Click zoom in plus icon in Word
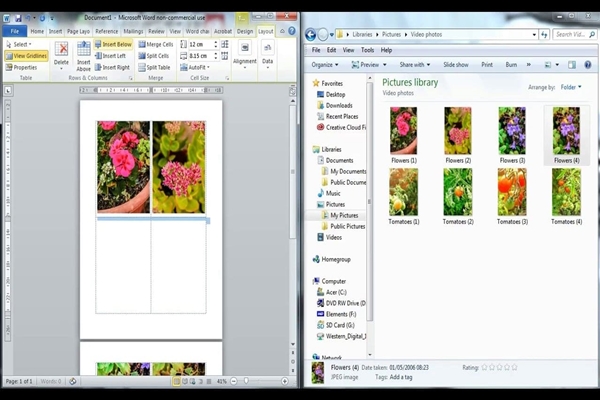The height and width of the screenshot is (400, 600). pos(285,381)
